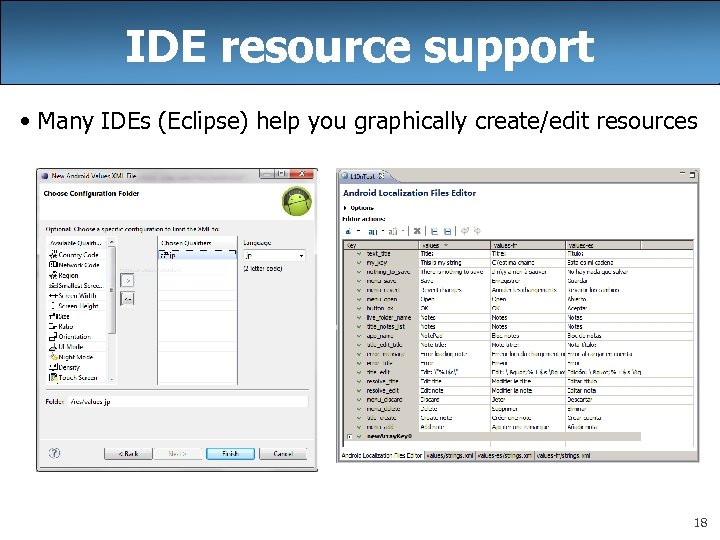Select the jp entry in Chosen Qualifiers

point(197,255)
